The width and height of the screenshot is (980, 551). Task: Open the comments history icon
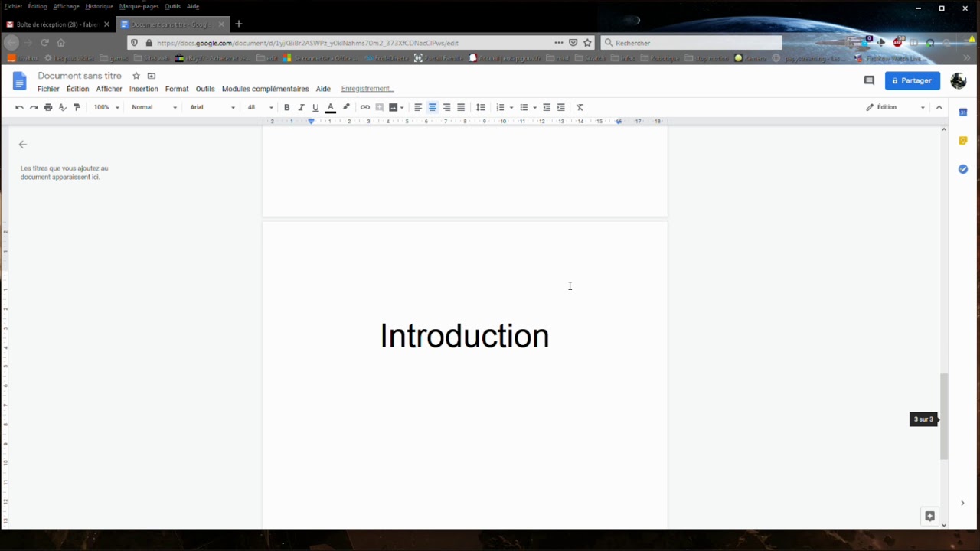click(869, 80)
